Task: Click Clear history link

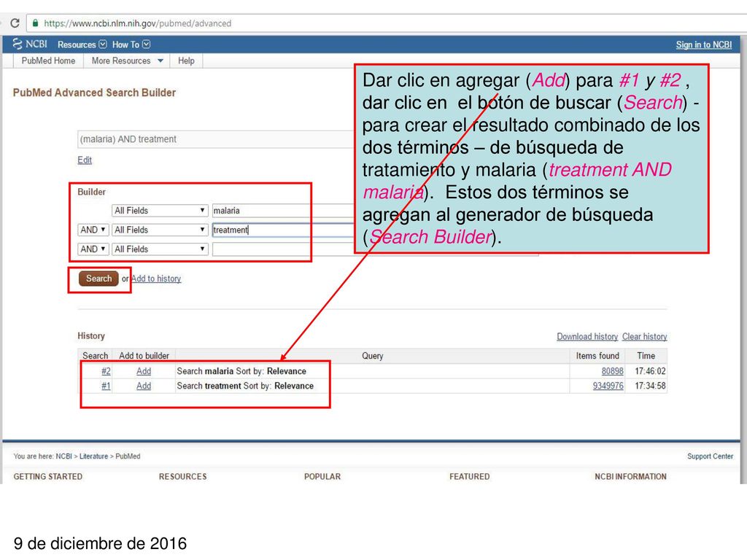Action: click(x=645, y=337)
